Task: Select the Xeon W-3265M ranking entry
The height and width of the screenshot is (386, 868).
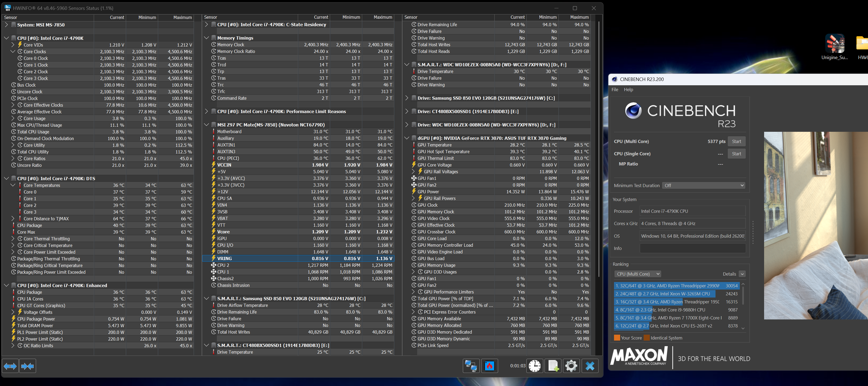Action: [x=677, y=294]
